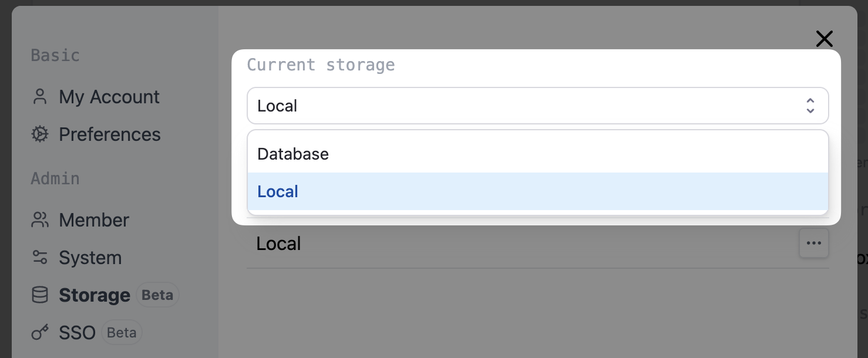Click the Storage database icon
Viewport: 868px width, 358px height.
[40, 295]
